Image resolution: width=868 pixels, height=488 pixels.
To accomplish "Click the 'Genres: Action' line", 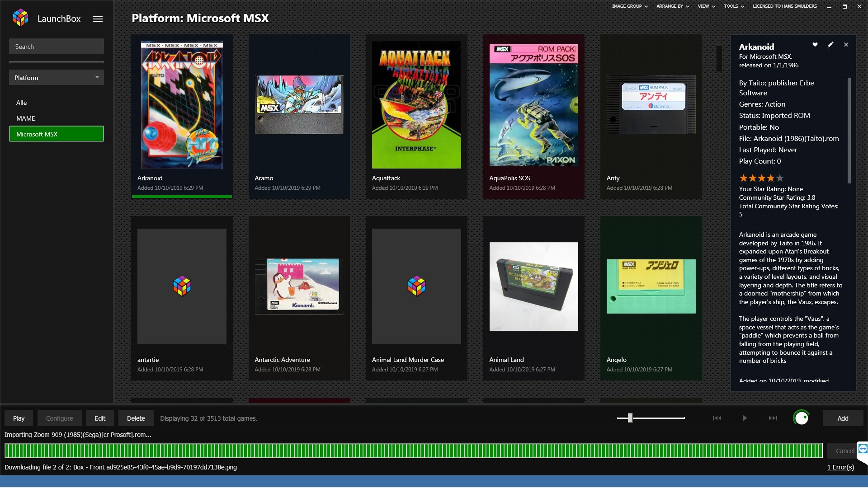I will (762, 104).
